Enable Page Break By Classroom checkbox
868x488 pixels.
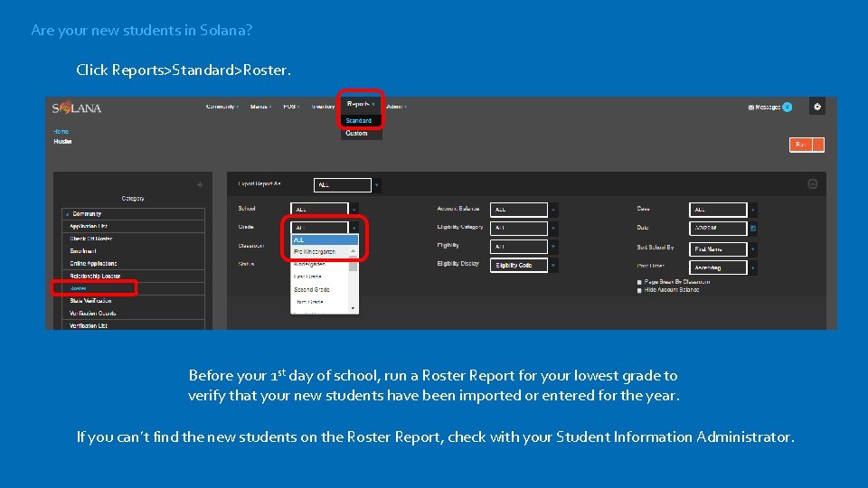point(639,282)
